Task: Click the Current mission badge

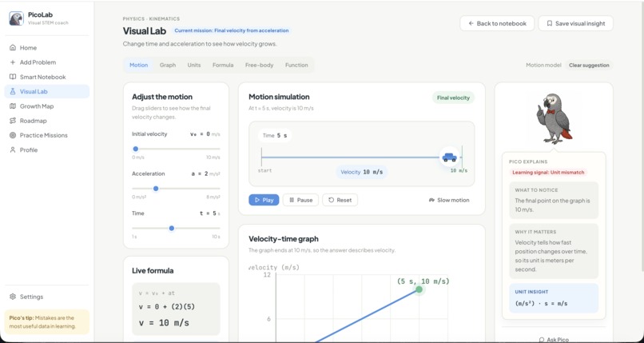Action: coord(232,30)
